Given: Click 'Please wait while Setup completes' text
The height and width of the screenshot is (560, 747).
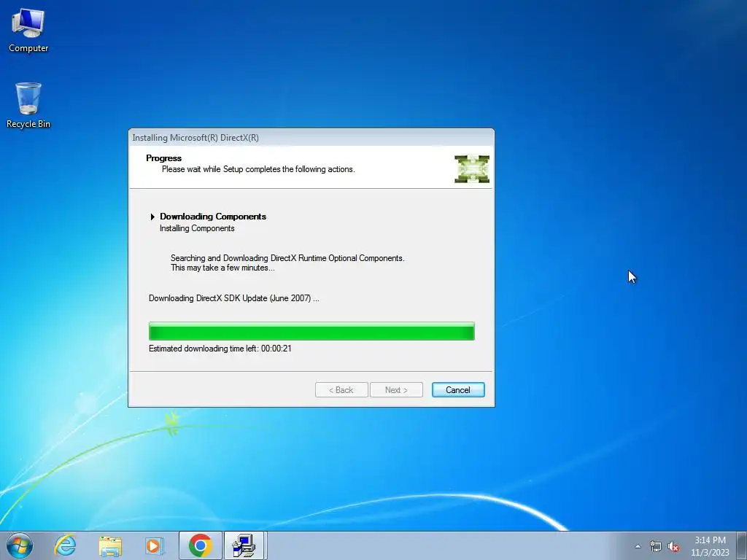Looking at the screenshot, I should coord(258,169).
